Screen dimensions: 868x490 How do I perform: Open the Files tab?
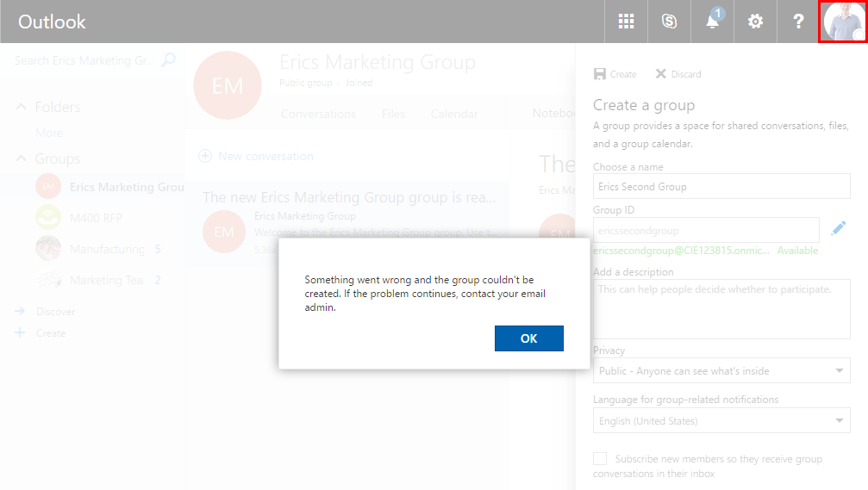point(393,114)
